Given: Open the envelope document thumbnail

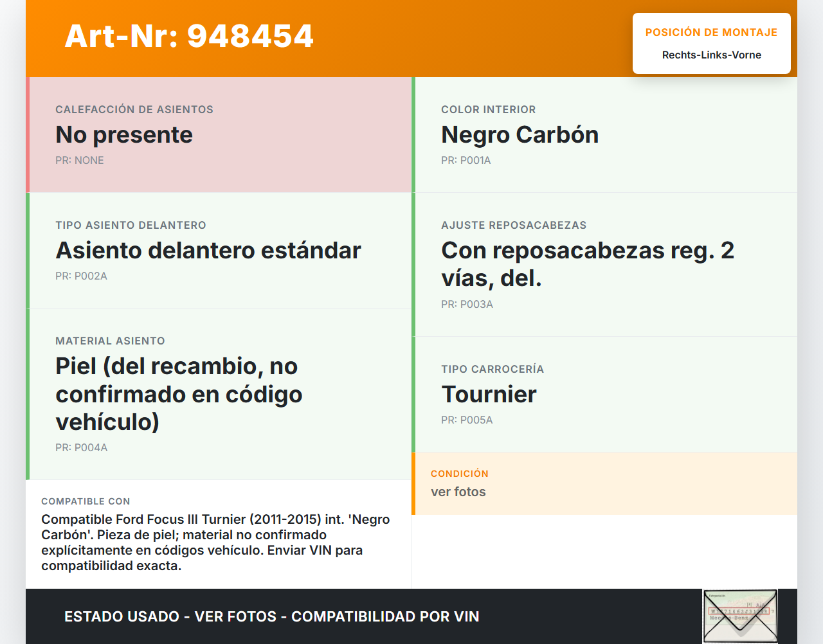Looking at the screenshot, I should (740, 616).
